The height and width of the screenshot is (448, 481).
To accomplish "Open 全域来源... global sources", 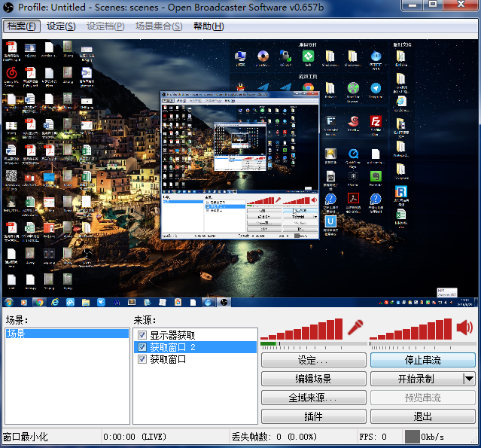I will point(313,398).
